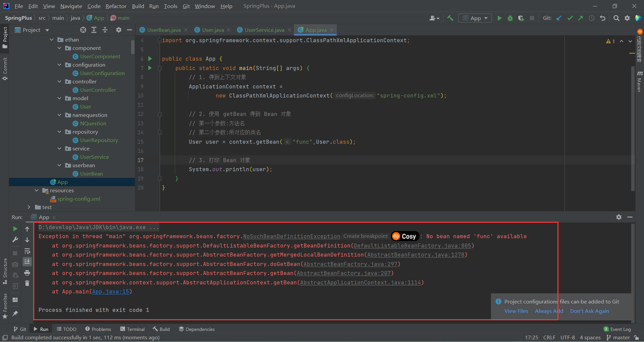Open the Navigate menu

pyautogui.click(x=71, y=6)
